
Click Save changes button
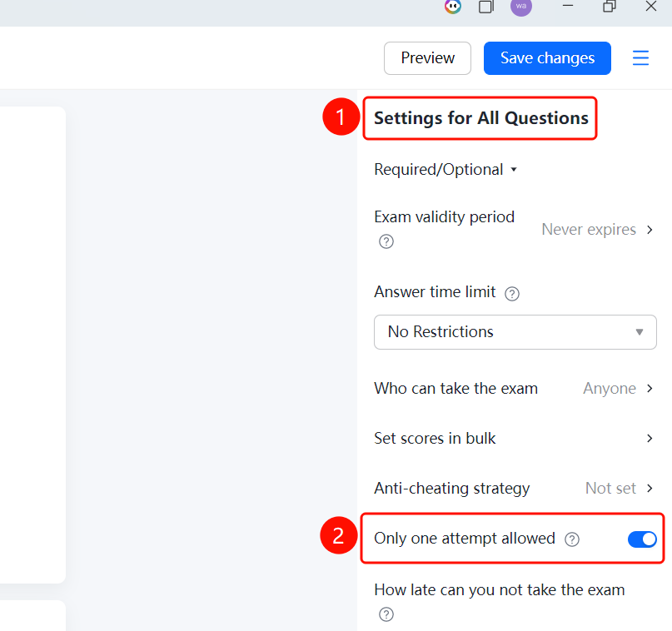tap(547, 58)
